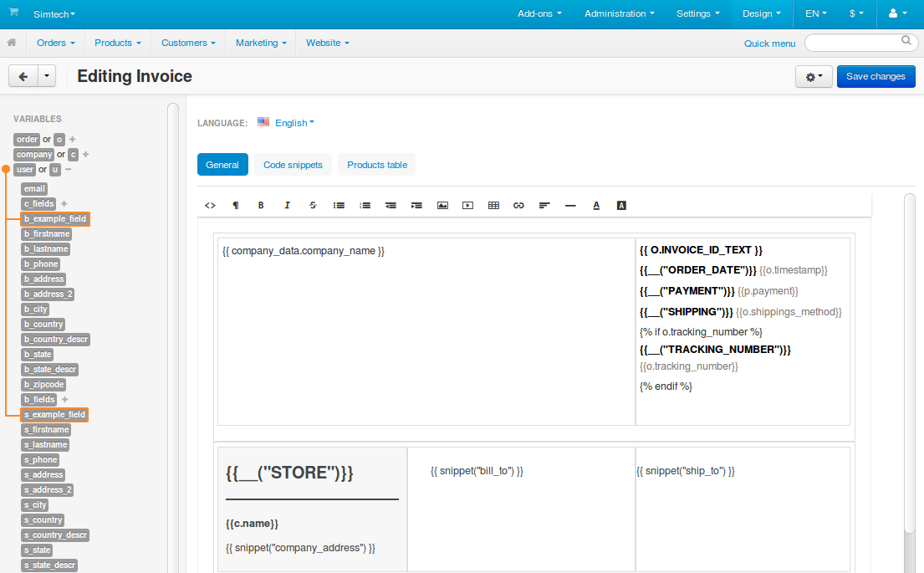Open the Customers menu
Viewport: 924px width, 573px height.
tap(189, 43)
